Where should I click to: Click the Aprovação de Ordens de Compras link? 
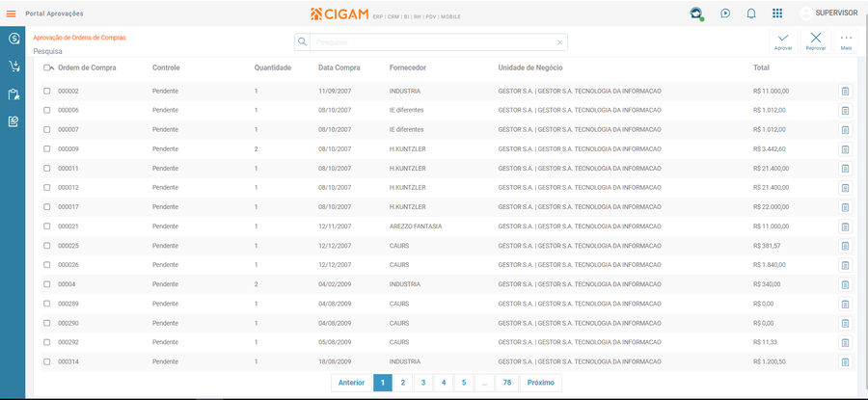point(79,38)
